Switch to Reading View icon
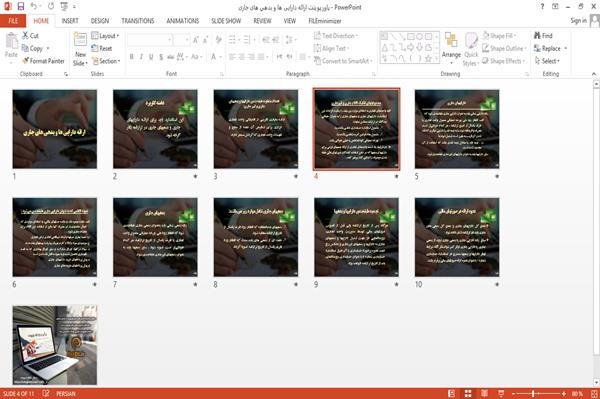The width and height of the screenshot is (600, 399). click(484, 394)
